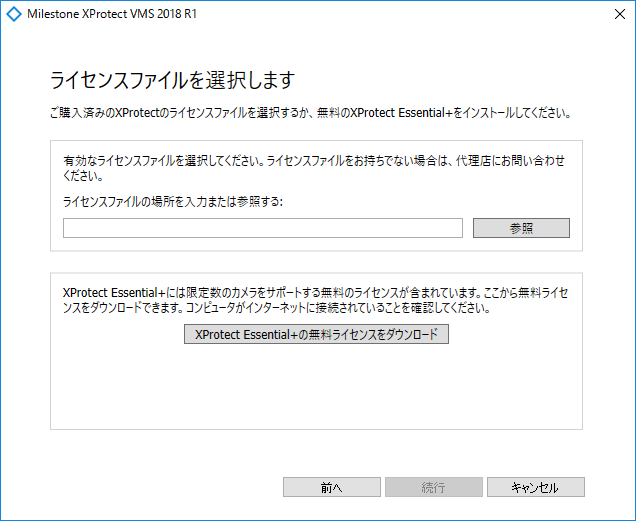636x521 pixels.
Task: Click the text about XProtect Essential+ free license
Action: click(315, 300)
